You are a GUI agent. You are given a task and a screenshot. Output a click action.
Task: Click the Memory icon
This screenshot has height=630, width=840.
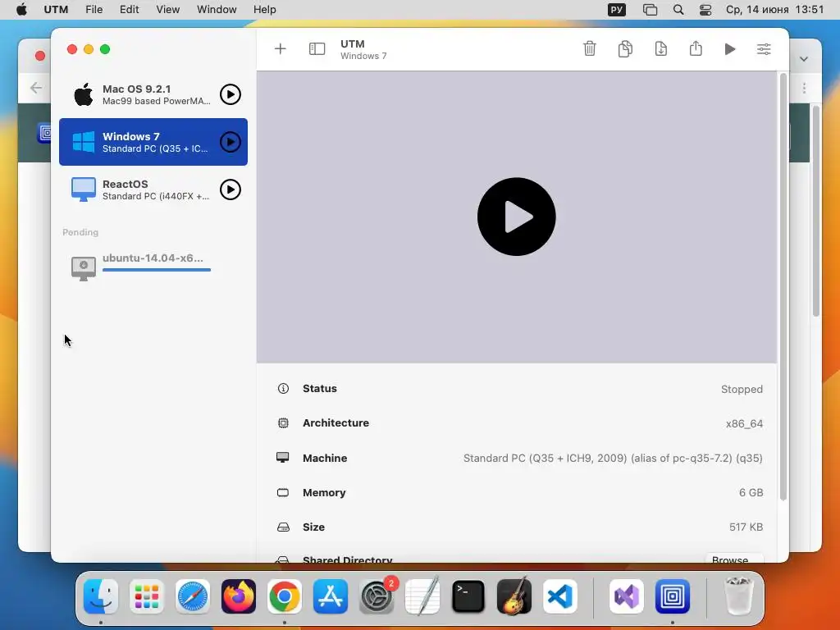[x=283, y=492]
